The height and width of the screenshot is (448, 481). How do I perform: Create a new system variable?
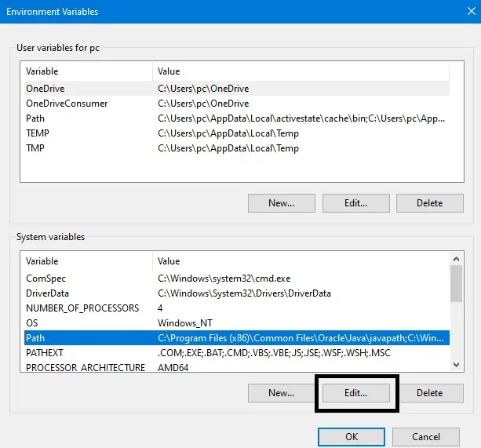coord(281,393)
